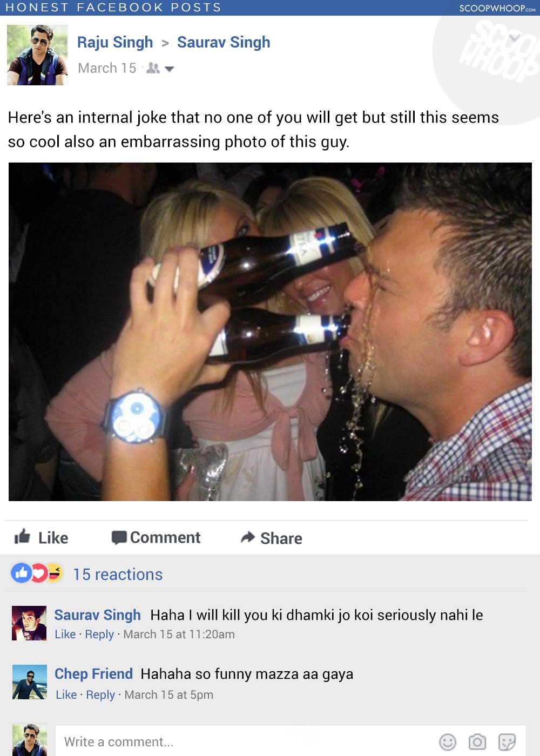
Task: Click the laughing Haha reaction icon
Action: tap(55, 572)
